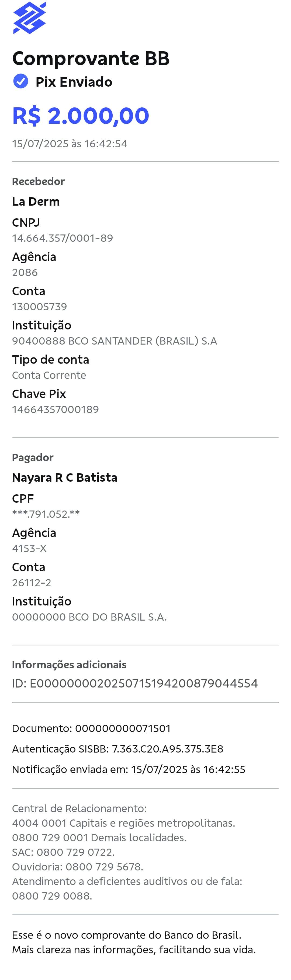
Task: Click the transaction date 15/07/2025 às 16:42:54
Action: [x=70, y=144]
